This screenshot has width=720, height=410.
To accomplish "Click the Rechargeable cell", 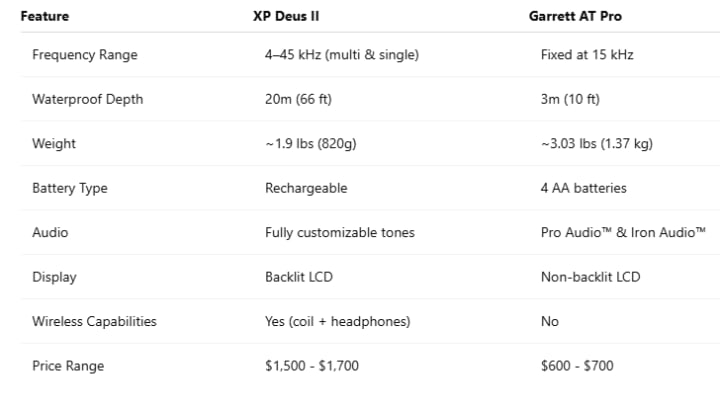I will click(x=305, y=188).
